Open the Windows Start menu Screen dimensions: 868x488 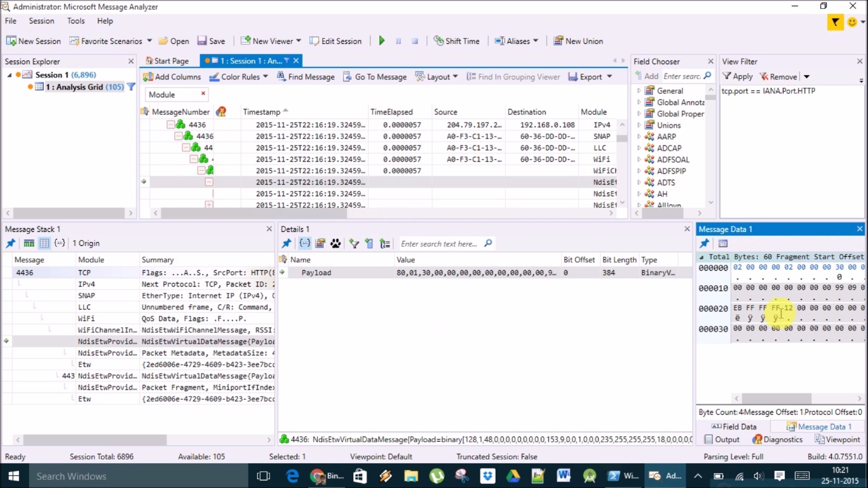[x=14, y=476]
